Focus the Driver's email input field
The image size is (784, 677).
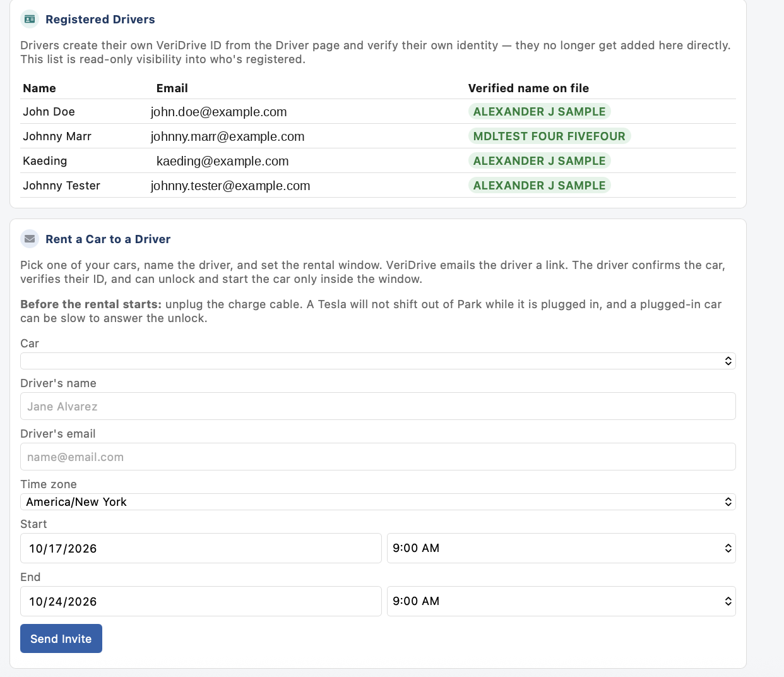click(378, 457)
